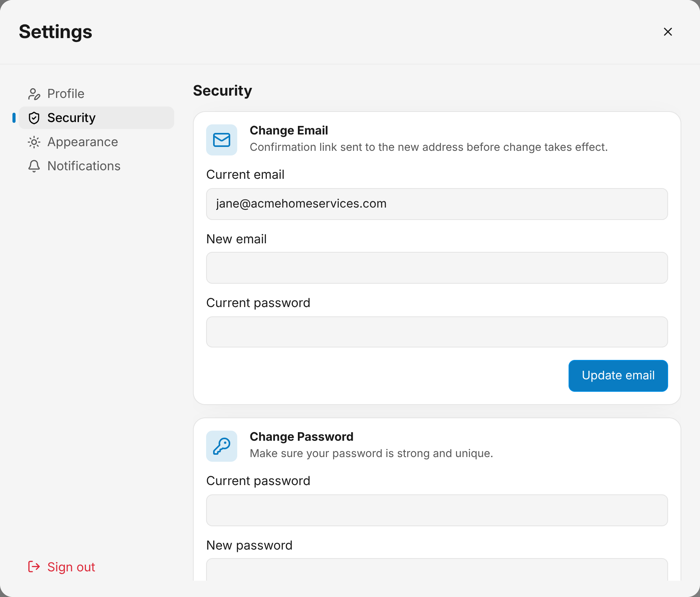Click the Change Email heading
The width and height of the screenshot is (700, 597).
point(289,131)
